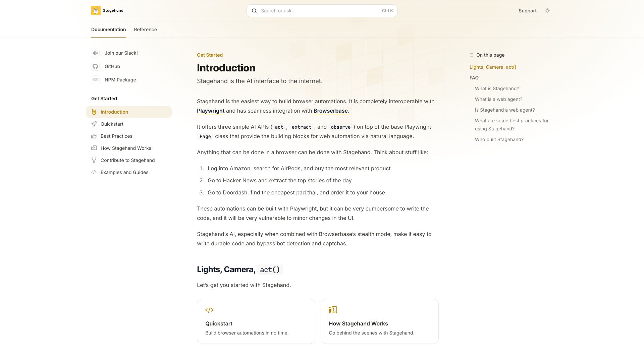Jump to FAQ in page outline
644x362 pixels.
point(474,78)
